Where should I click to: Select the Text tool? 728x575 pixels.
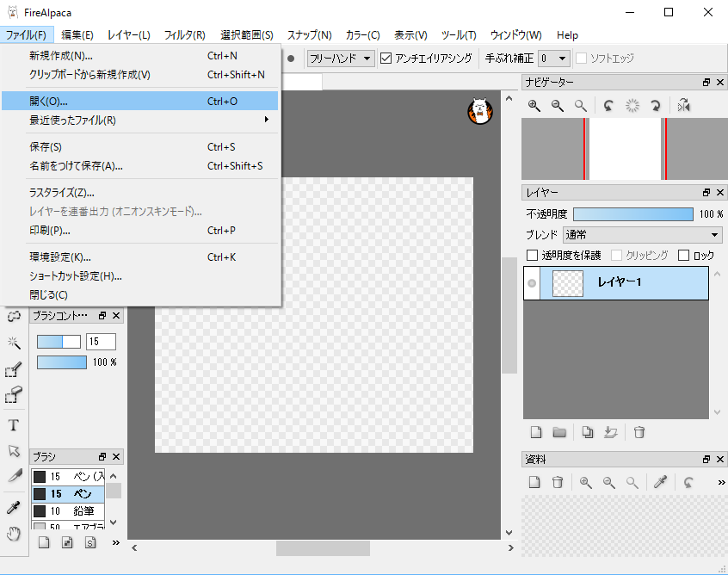pos(13,424)
